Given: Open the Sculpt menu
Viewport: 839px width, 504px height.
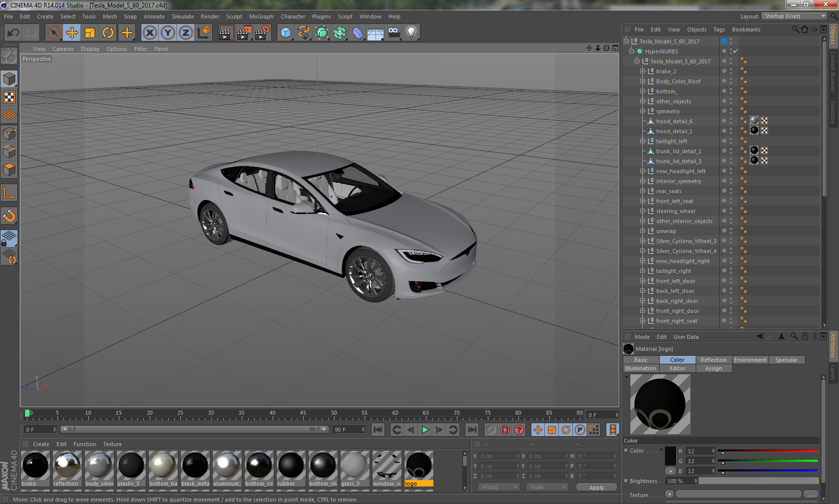Looking at the screenshot, I should [x=234, y=16].
